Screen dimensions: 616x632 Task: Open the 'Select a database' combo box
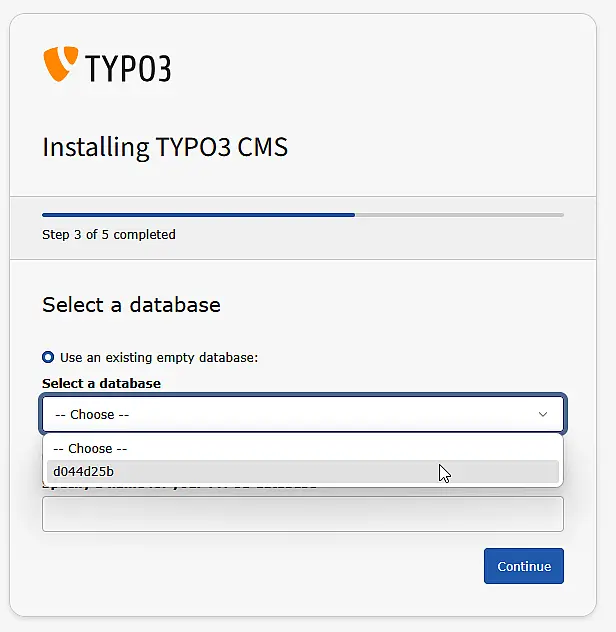click(290, 414)
